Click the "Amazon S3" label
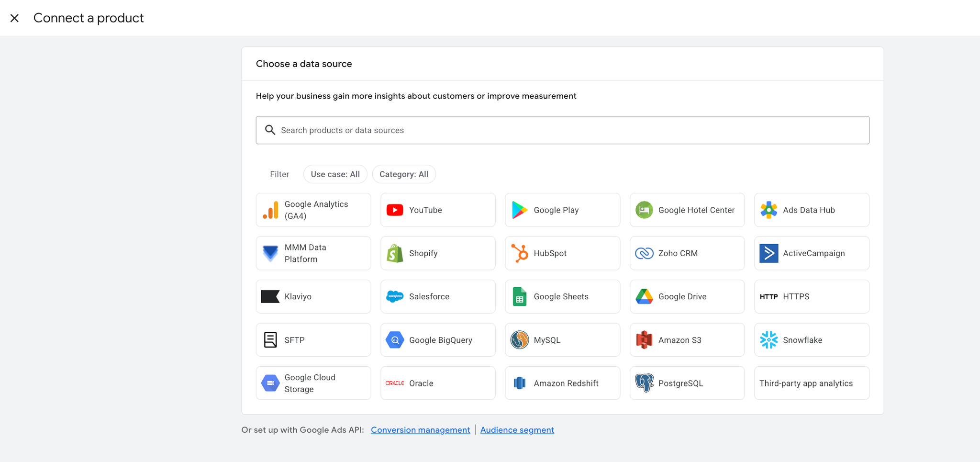Screen dimensions: 980x462 coord(679,340)
